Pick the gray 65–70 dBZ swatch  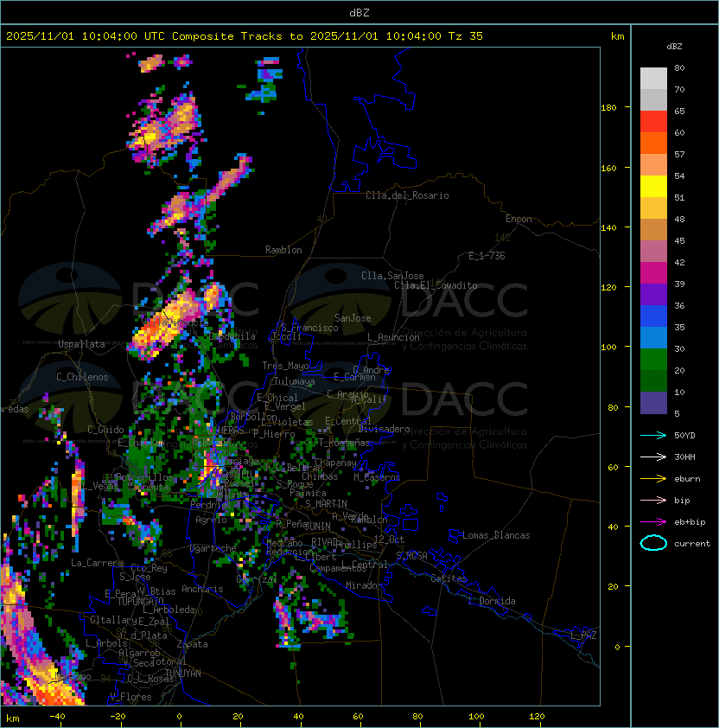coord(653,99)
